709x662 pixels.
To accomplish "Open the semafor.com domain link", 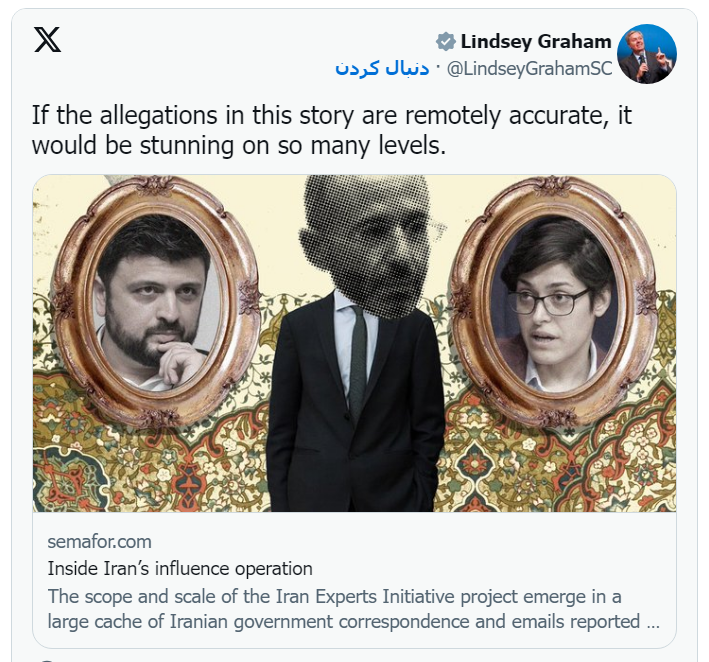I will (x=99, y=541).
